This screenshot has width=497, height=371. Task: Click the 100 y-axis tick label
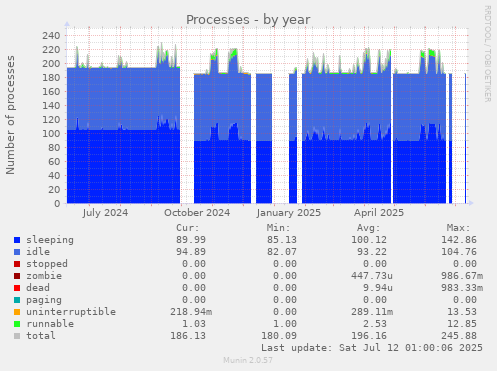pos(51,133)
